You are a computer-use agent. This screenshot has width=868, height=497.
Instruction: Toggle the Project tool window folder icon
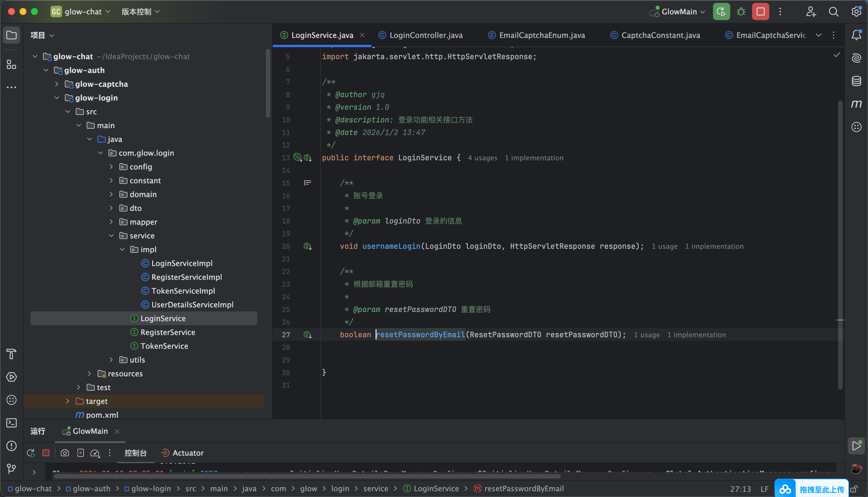tap(11, 35)
